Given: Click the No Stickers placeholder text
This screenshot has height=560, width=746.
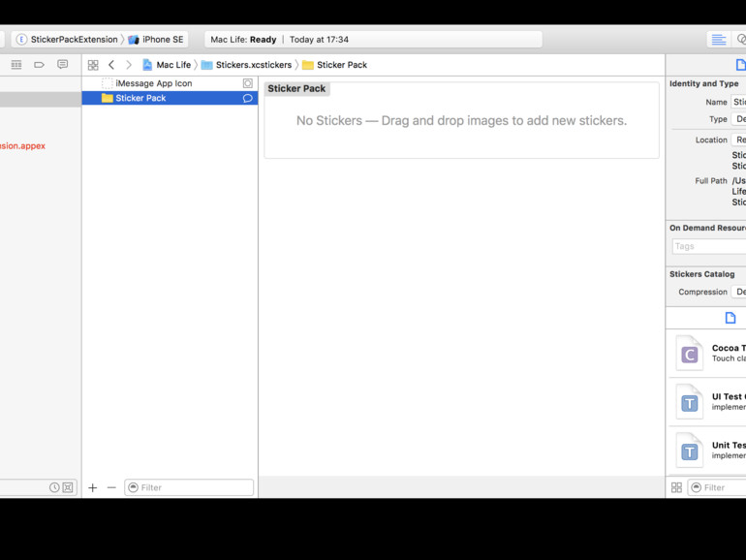Looking at the screenshot, I should (x=461, y=120).
